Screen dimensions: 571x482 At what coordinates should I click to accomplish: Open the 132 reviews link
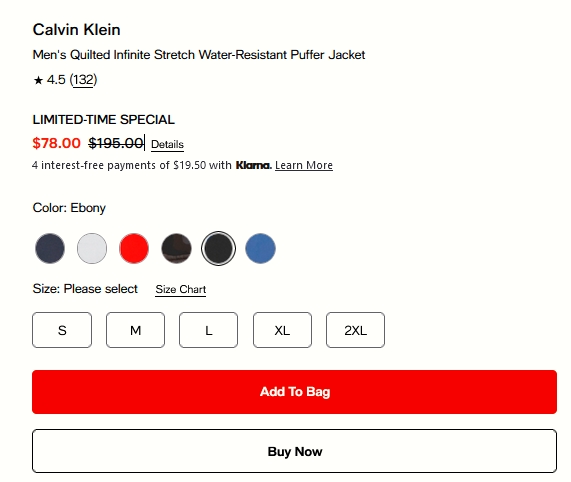click(83, 80)
